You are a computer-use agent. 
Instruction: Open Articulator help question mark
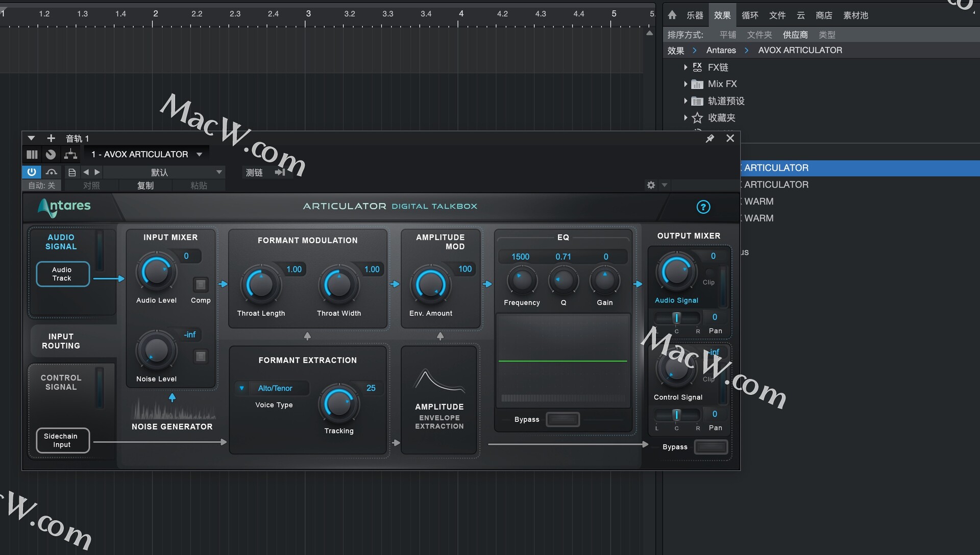703,207
